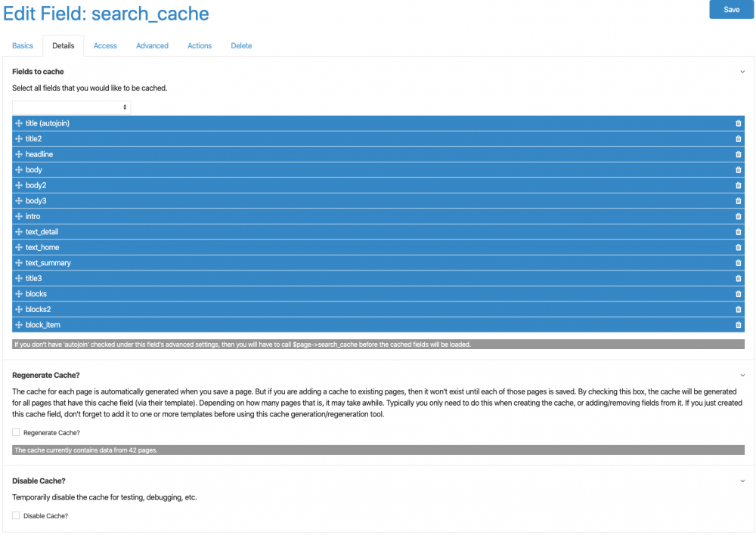Remove the headline field via trash icon
The image size is (756, 538).
tap(738, 155)
